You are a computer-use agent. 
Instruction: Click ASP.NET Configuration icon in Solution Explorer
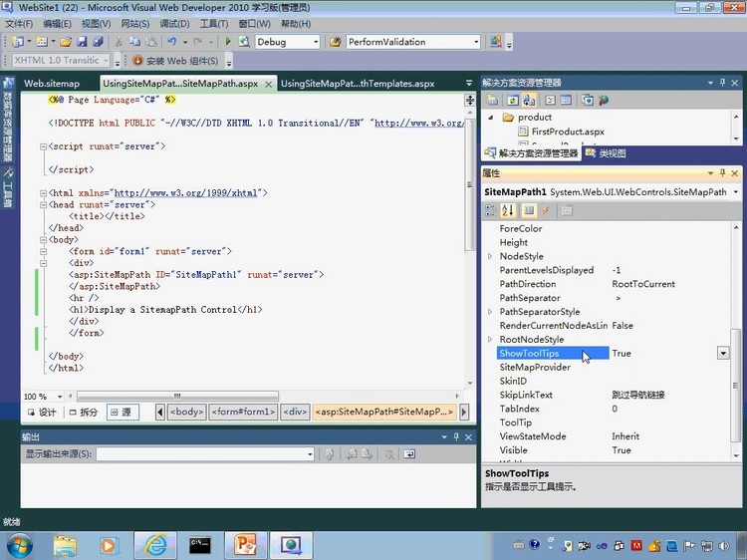(604, 100)
